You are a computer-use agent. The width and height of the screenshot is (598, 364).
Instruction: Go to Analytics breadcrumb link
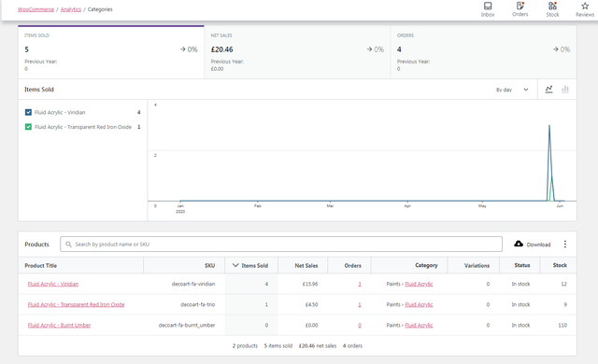(71, 9)
